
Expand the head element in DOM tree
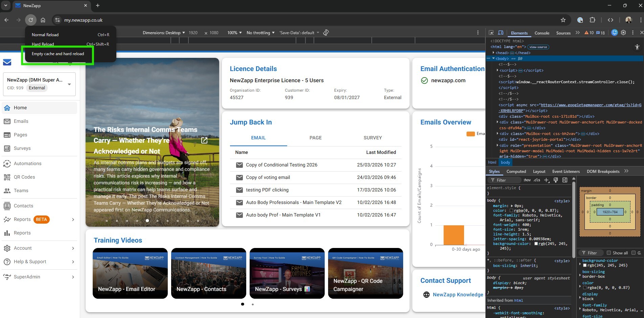pos(493,53)
